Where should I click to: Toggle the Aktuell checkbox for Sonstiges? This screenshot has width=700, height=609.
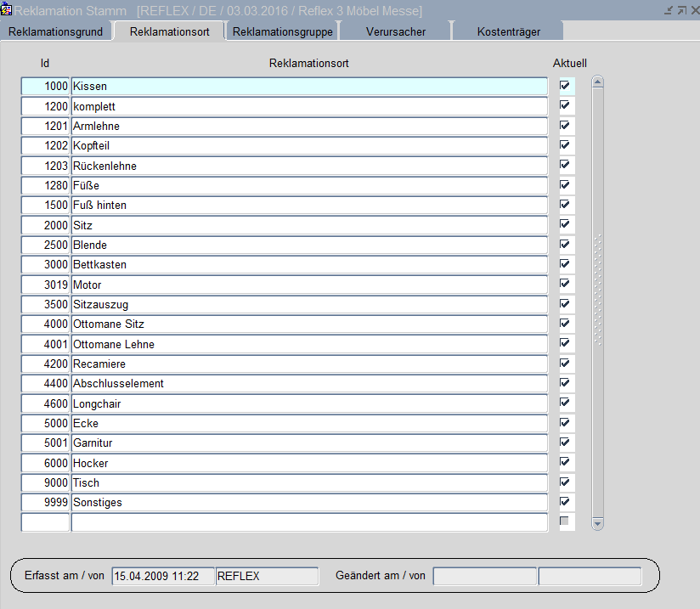point(565,502)
